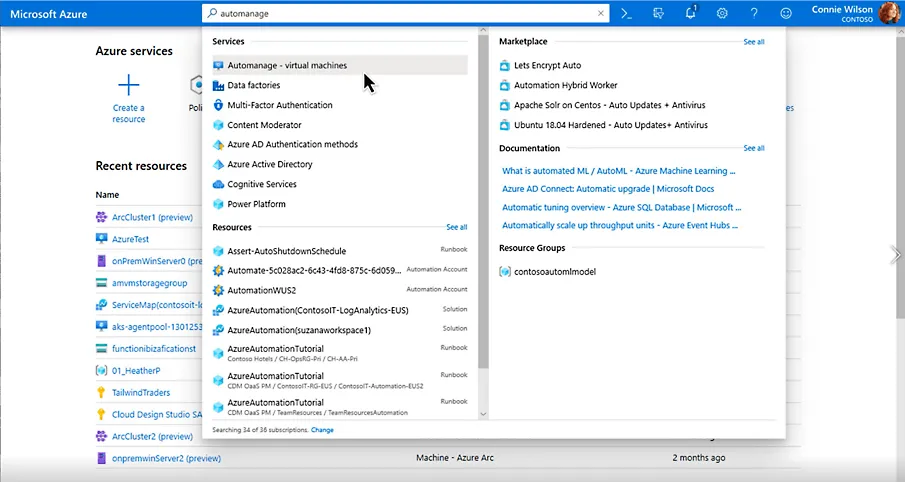Click the help question mark icon

754,14
